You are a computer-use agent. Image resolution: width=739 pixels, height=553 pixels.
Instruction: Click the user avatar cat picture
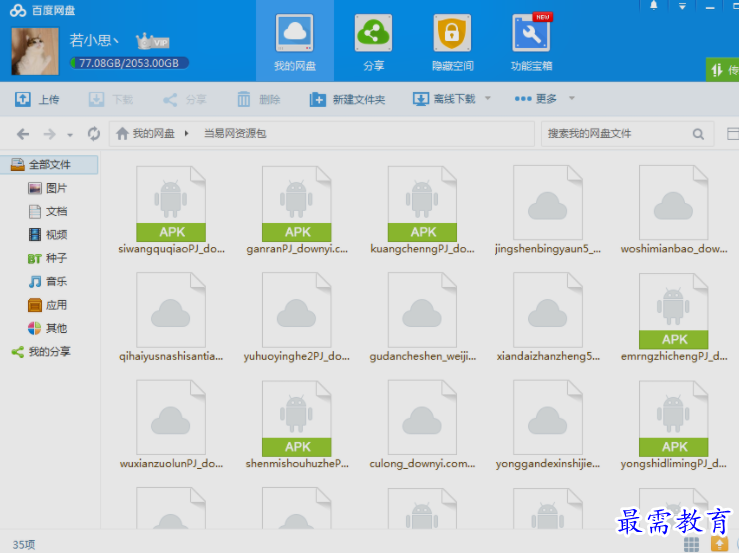point(35,51)
